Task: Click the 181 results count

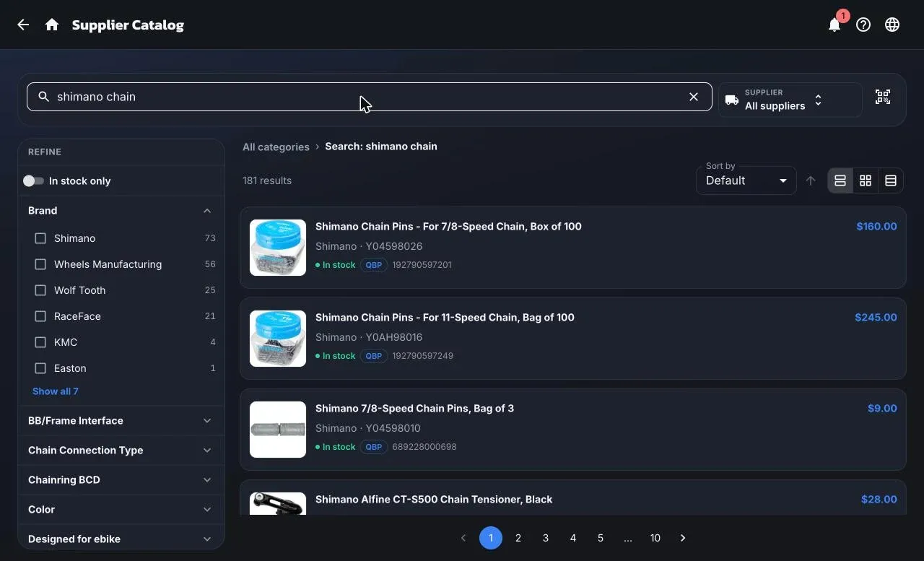Action: [267, 181]
